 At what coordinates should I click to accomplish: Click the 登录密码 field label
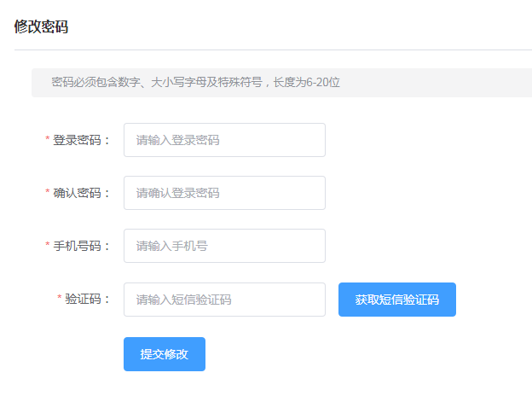(x=82, y=140)
